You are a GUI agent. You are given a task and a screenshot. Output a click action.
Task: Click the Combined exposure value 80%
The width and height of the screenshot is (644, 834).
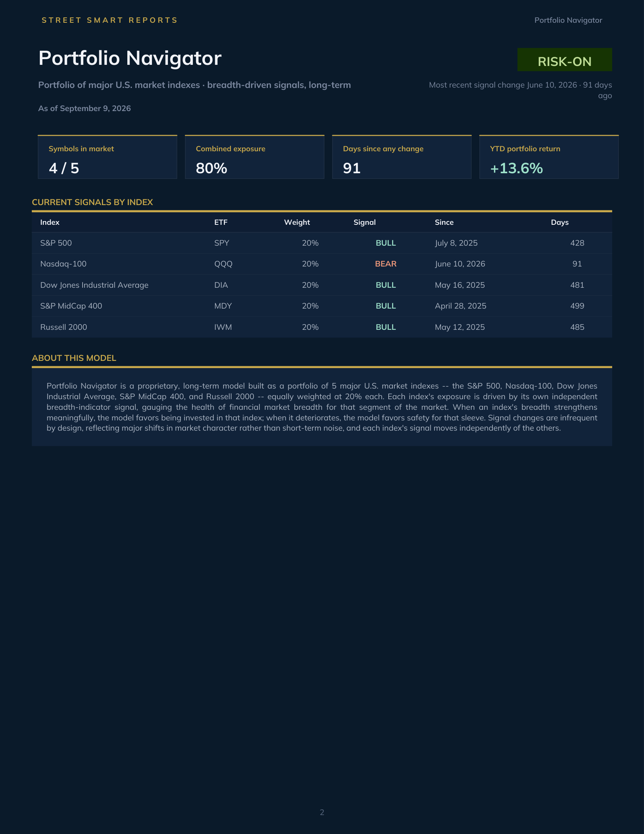(211, 168)
